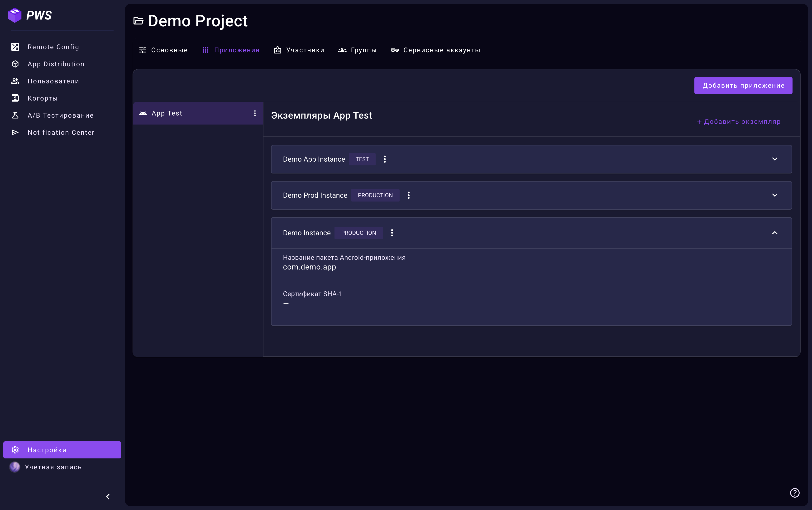Open three-dot menu for Demo Prod Instance
This screenshot has width=812, height=510.
pos(409,195)
